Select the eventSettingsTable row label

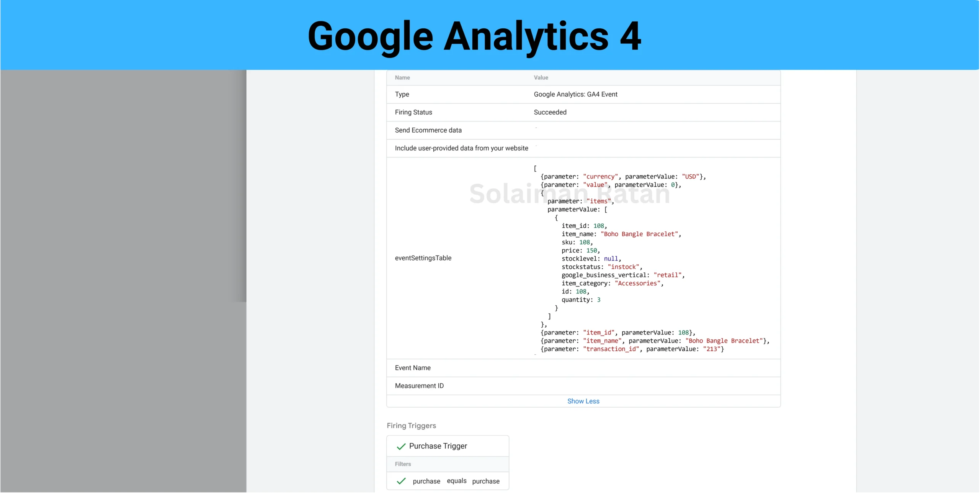[x=423, y=258]
